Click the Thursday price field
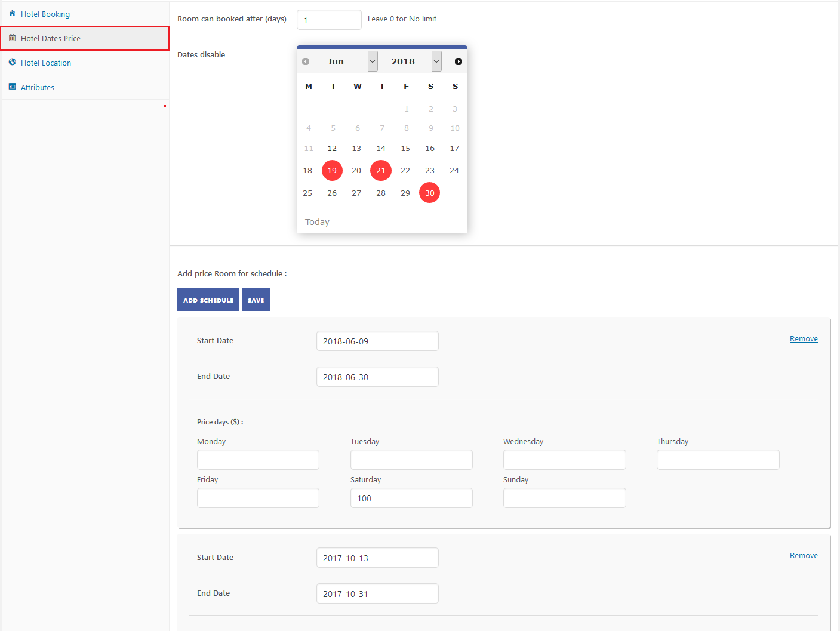 718,460
